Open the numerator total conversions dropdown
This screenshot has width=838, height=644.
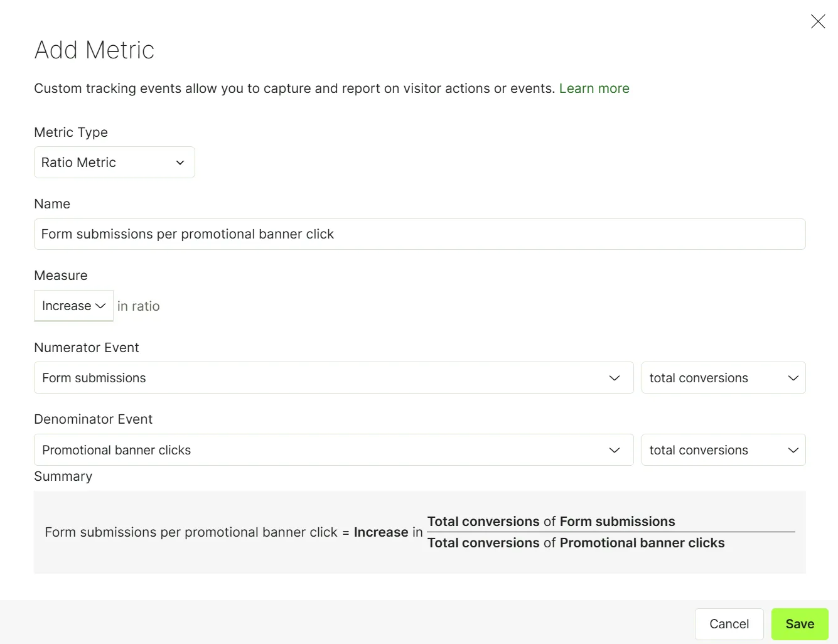click(x=723, y=378)
